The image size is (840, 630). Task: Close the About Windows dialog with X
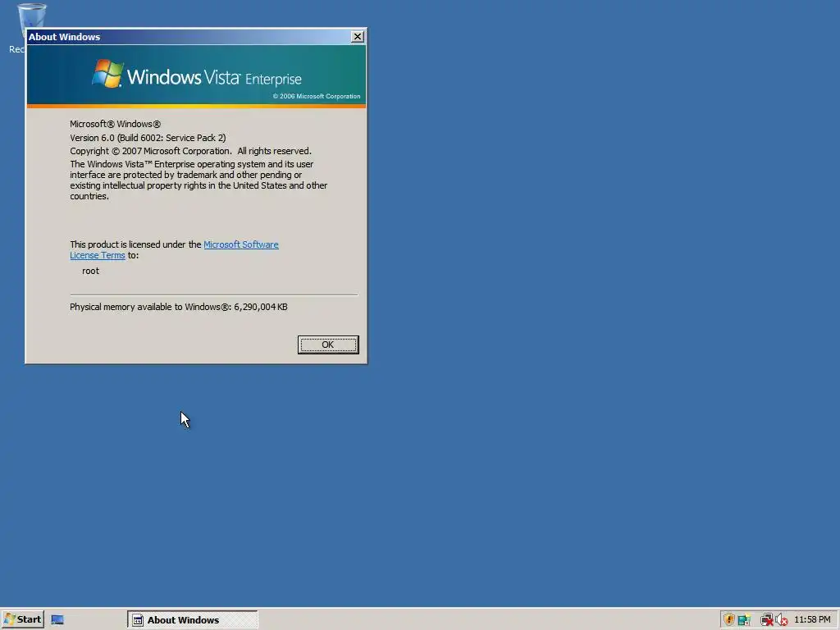358,36
